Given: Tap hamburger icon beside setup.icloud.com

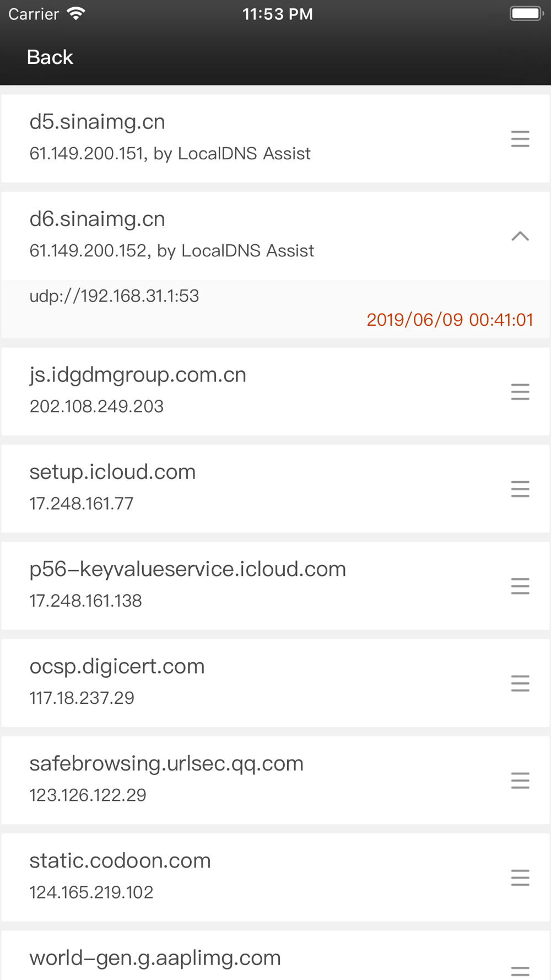Looking at the screenshot, I should coord(520,489).
